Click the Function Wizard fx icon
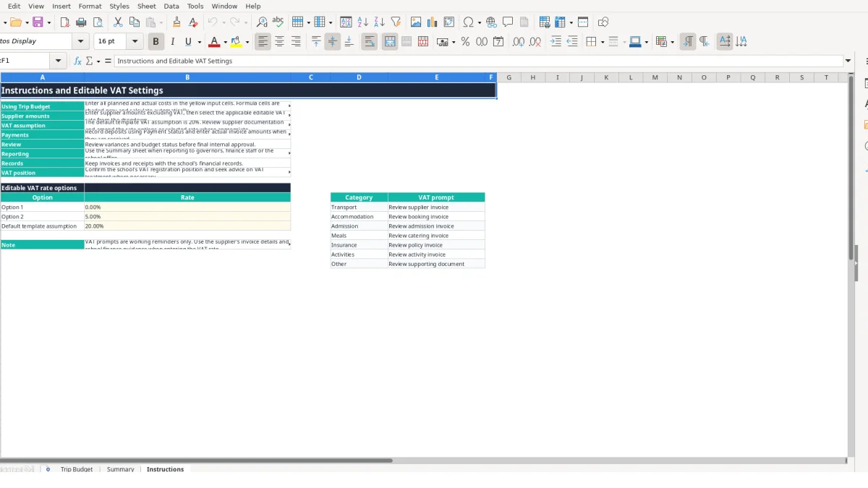This screenshot has height=488, width=868. [x=78, y=61]
